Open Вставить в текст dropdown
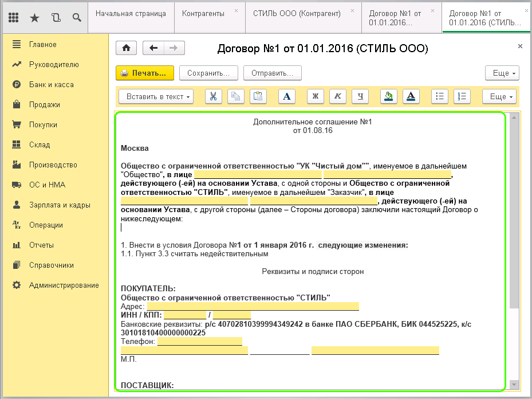Viewport: 532px width, 399px height. click(x=156, y=96)
